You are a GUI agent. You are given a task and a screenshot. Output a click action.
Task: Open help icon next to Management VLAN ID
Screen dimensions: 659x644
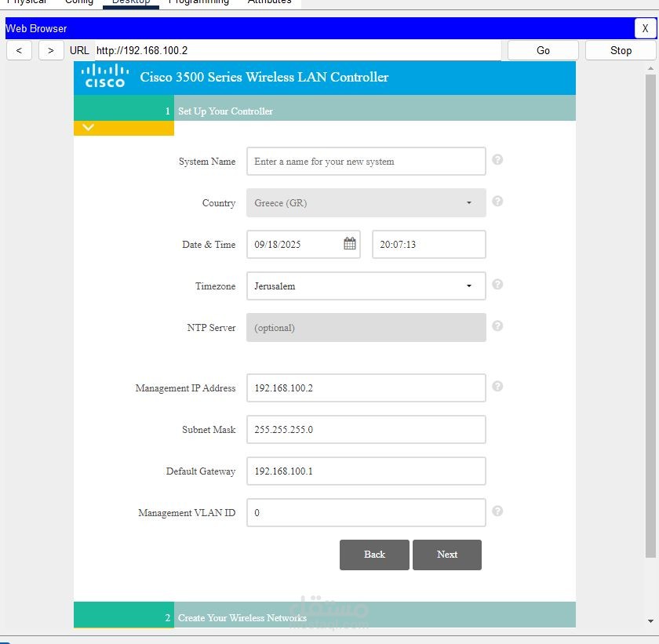coord(497,511)
